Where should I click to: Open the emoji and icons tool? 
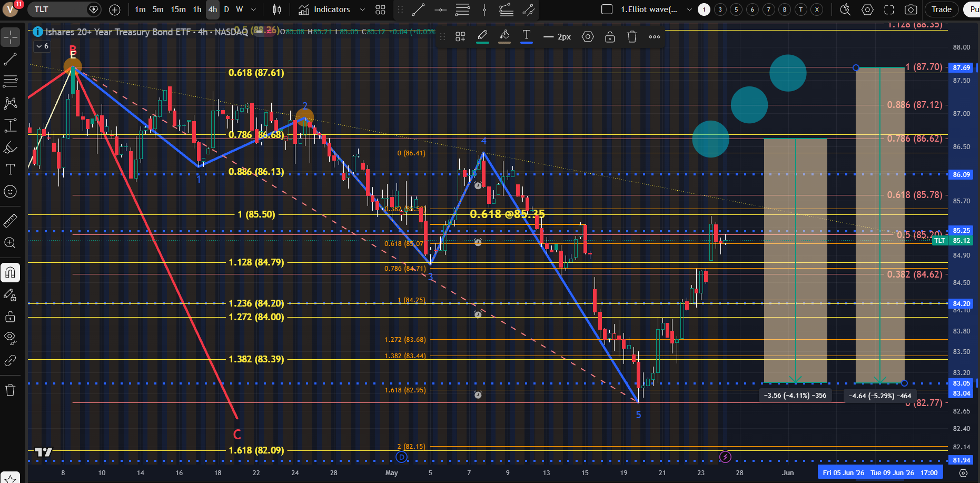(11, 191)
